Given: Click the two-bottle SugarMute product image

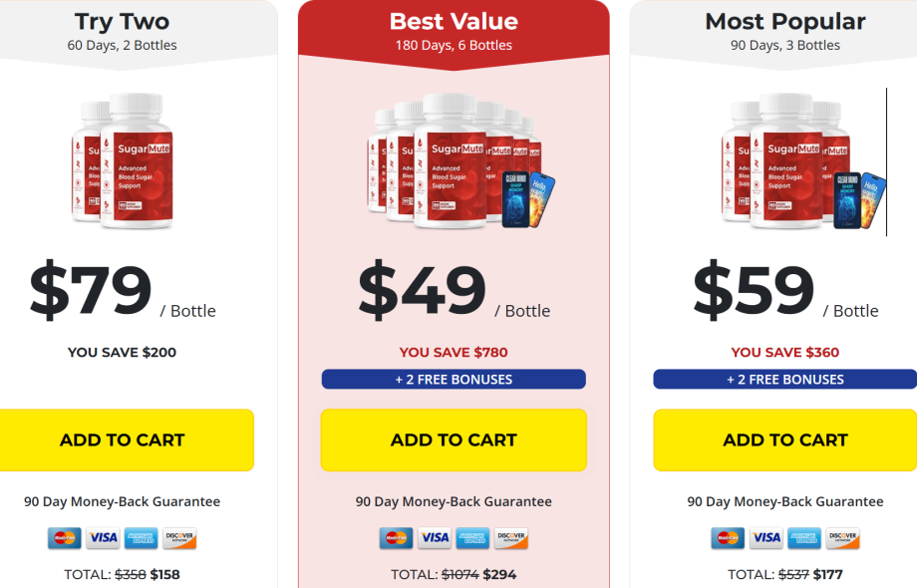Looking at the screenshot, I should pos(123,159).
